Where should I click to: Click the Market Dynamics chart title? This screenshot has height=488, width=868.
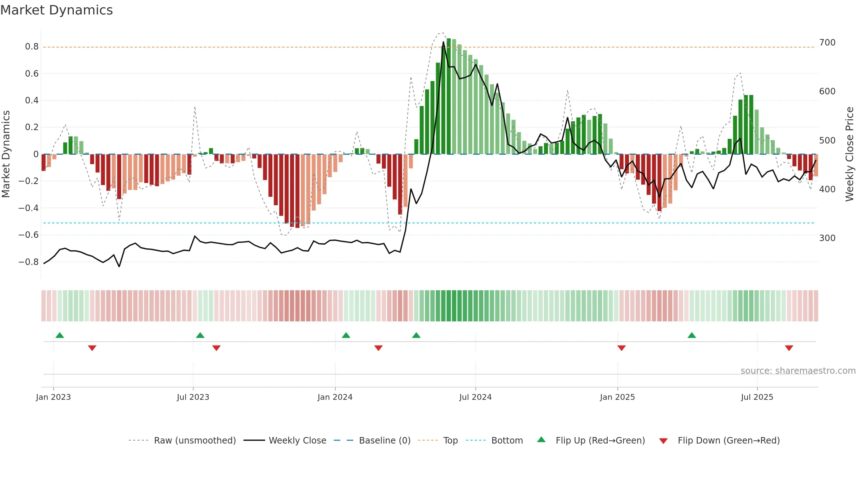[x=56, y=10]
